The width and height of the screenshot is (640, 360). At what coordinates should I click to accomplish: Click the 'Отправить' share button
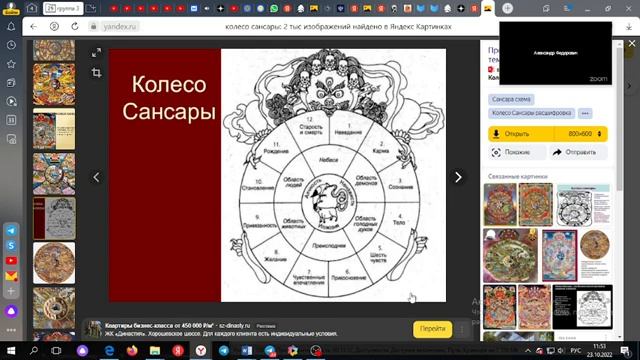click(578, 152)
